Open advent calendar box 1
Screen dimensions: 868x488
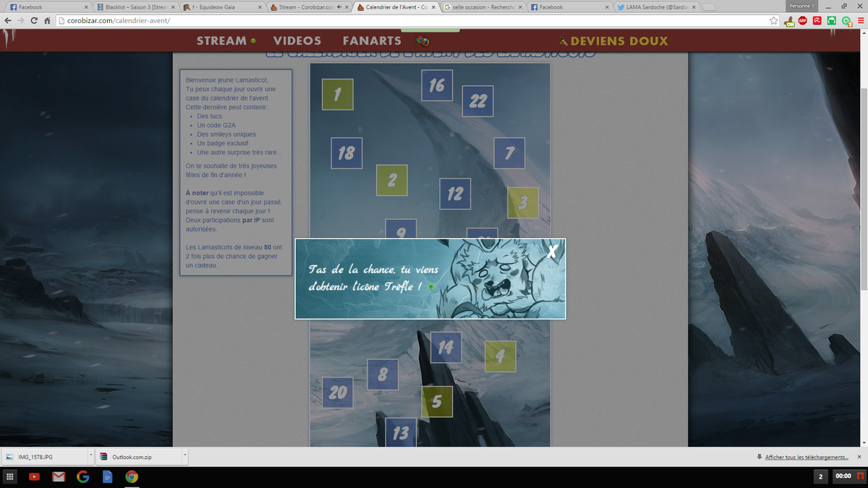point(338,94)
